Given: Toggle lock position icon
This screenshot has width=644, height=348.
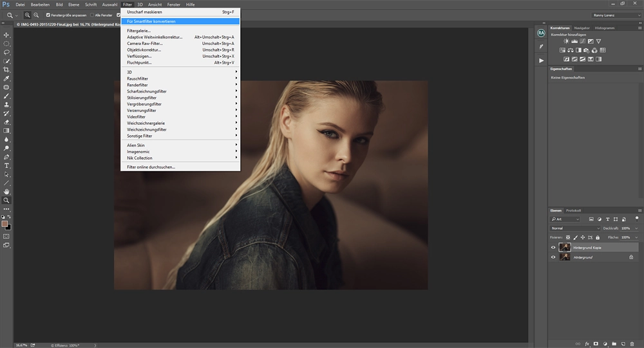Looking at the screenshot, I should point(583,237).
